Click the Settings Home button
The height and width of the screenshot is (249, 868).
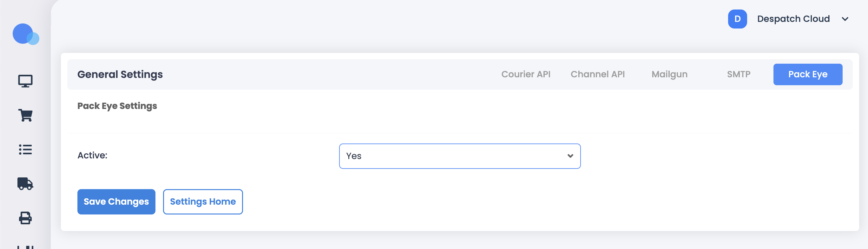point(202,201)
